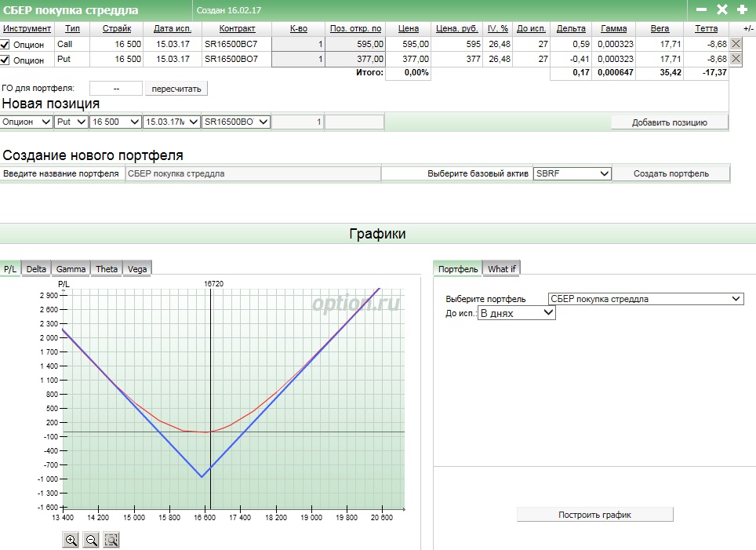
Task: Remove the Put option row with X
Action: pyautogui.click(x=736, y=59)
